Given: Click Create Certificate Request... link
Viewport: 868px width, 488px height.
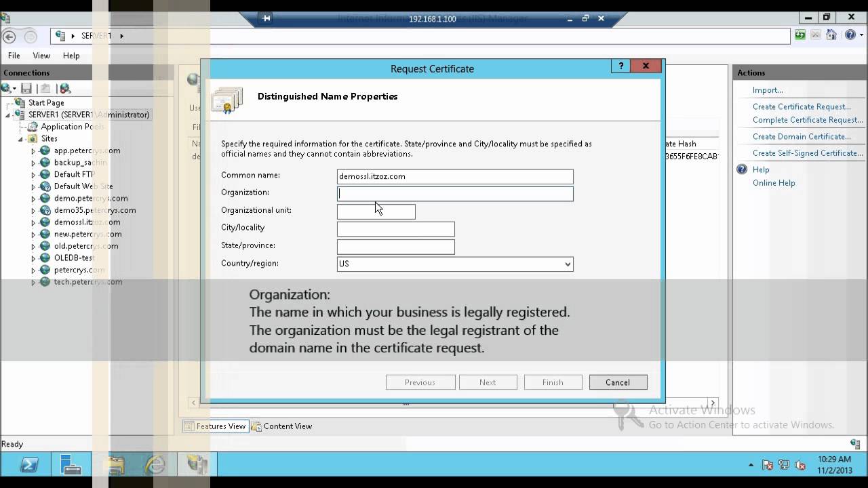Looking at the screenshot, I should coord(802,106).
